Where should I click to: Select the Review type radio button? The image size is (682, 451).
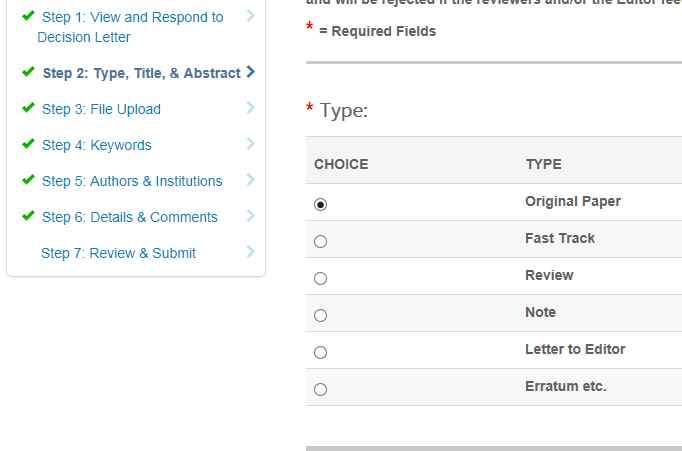(320, 278)
